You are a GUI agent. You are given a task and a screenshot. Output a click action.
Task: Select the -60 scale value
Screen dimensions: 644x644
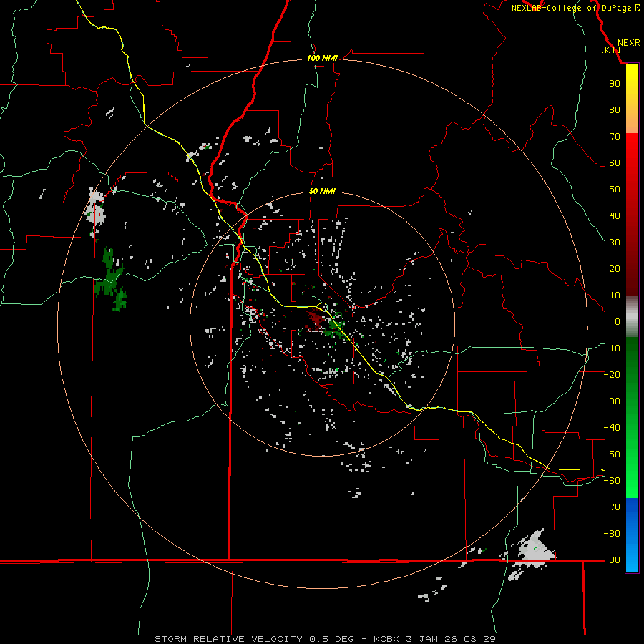click(x=612, y=481)
